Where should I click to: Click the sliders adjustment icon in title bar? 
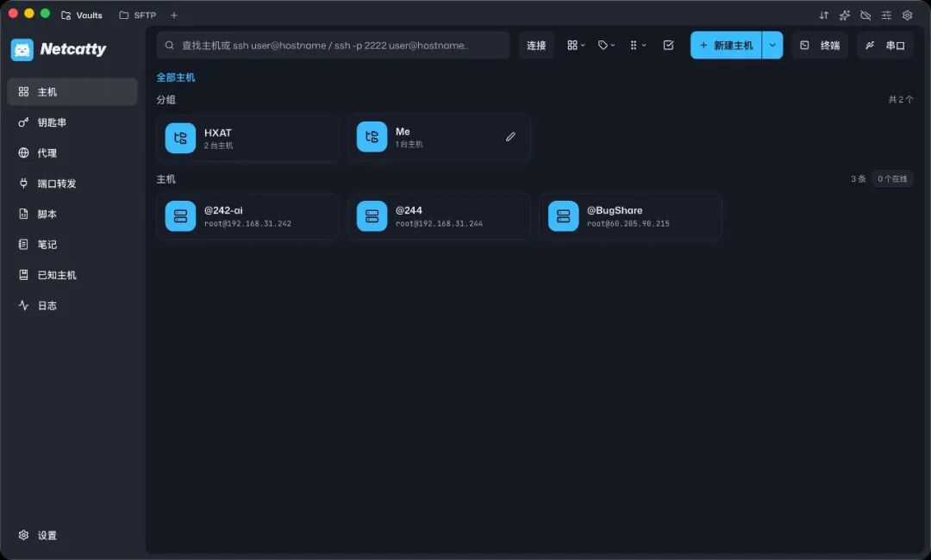coord(886,16)
